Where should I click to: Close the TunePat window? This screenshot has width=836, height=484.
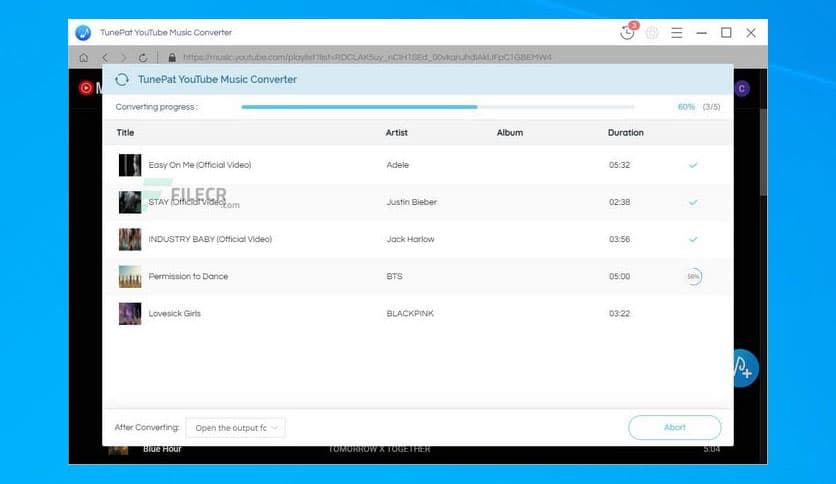pos(751,33)
